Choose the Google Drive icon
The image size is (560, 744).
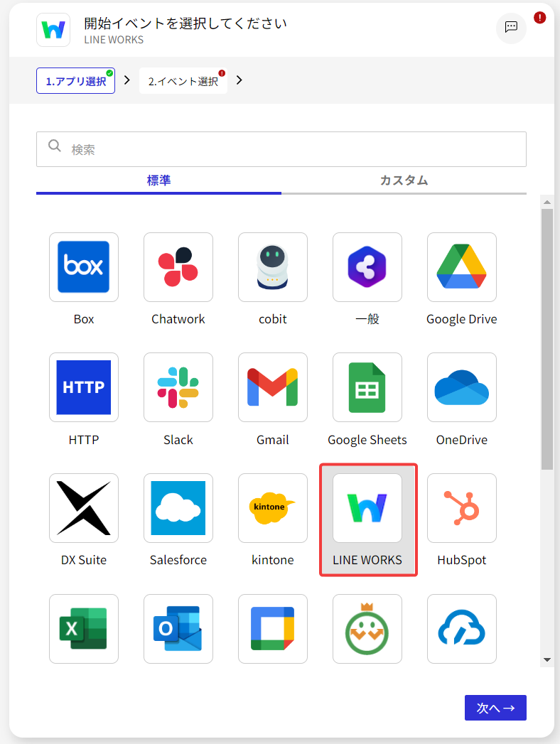point(461,267)
